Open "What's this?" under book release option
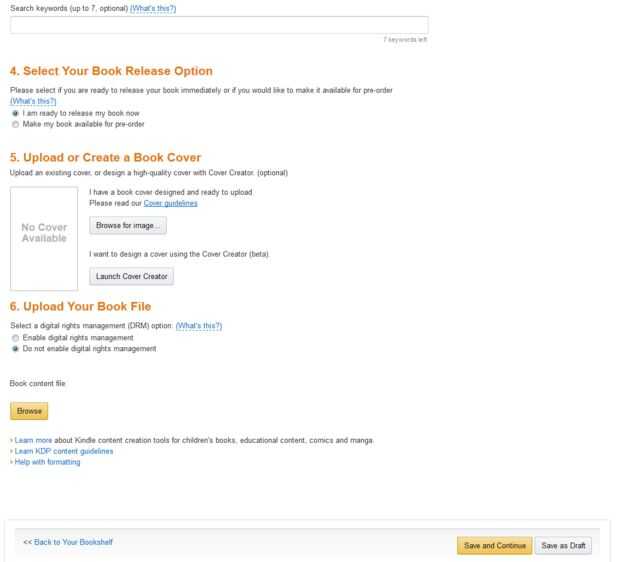This screenshot has width=620, height=562. click(x=33, y=101)
